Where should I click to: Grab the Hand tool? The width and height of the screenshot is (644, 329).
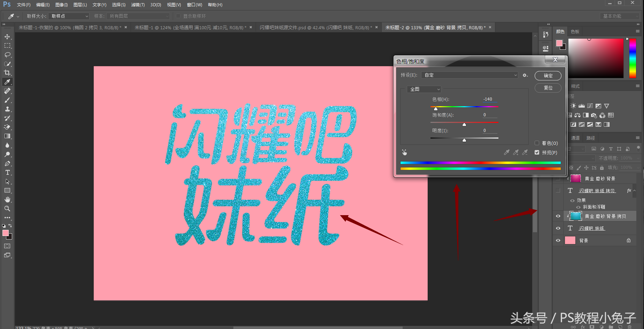point(7,199)
